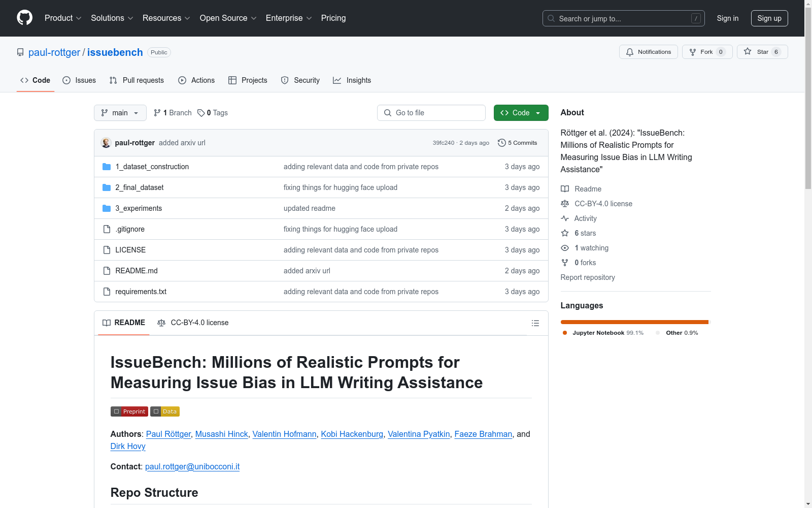This screenshot has width=812, height=508.
Task: Click the 3_experiments folder icon
Action: [x=107, y=208]
